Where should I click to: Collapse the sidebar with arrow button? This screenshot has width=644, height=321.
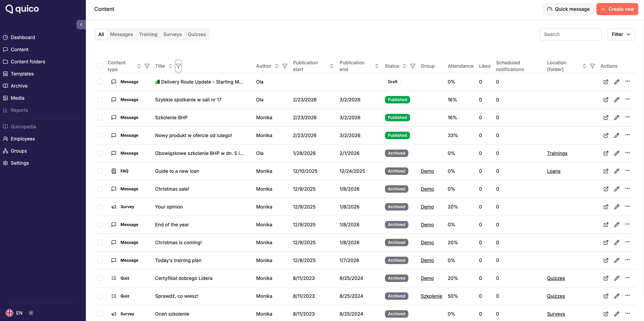click(81, 25)
